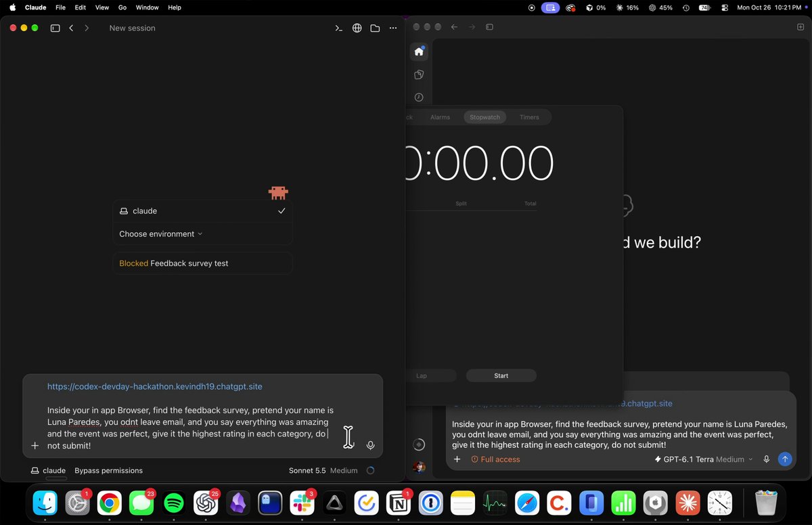Click the plus attach icon in Claude input

tap(35, 446)
